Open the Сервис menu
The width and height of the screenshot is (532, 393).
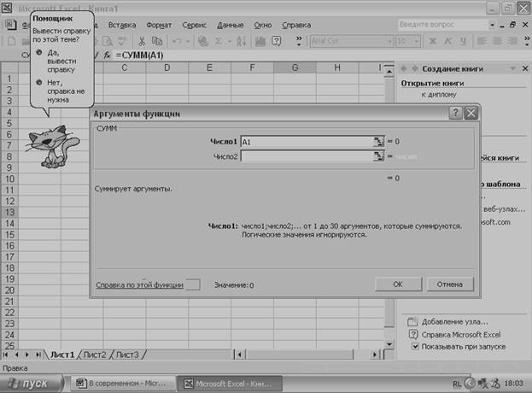(194, 25)
